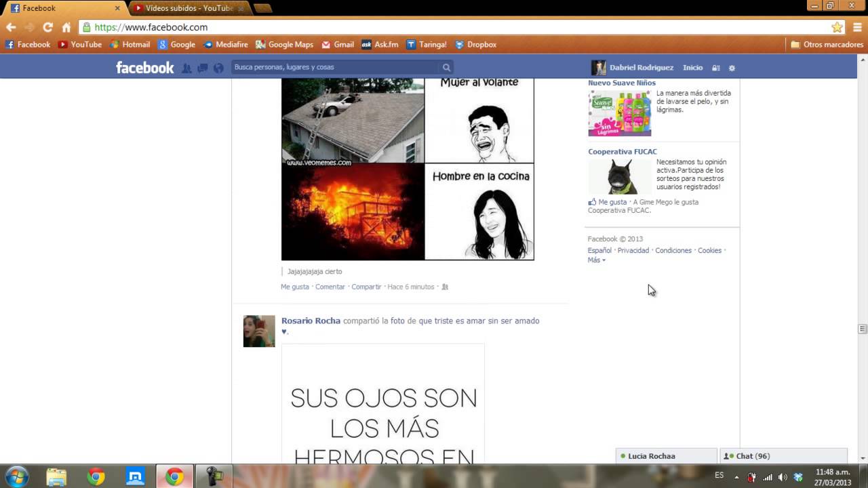Open the Condiciones footer link
Screen dimensions: 868x488
(x=673, y=251)
